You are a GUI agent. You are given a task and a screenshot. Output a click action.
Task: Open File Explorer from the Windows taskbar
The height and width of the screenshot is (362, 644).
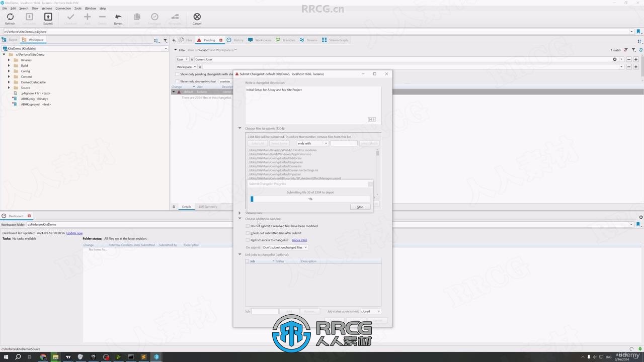pyautogui.click(x=55, y=357)
